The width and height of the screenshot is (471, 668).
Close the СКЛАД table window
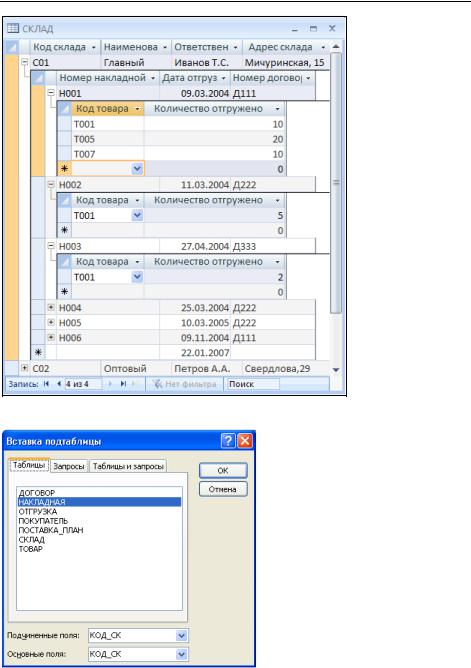click(x=333, y=29)
